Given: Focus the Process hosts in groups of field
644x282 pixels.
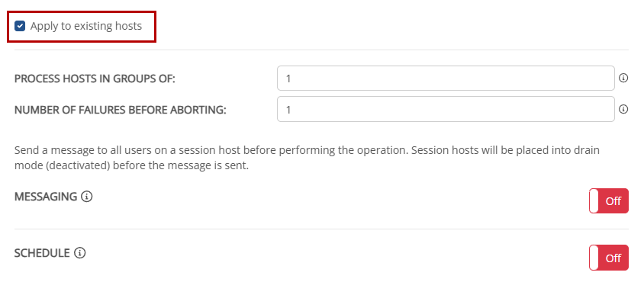Looking at the screenshot, I should point(446,78).
